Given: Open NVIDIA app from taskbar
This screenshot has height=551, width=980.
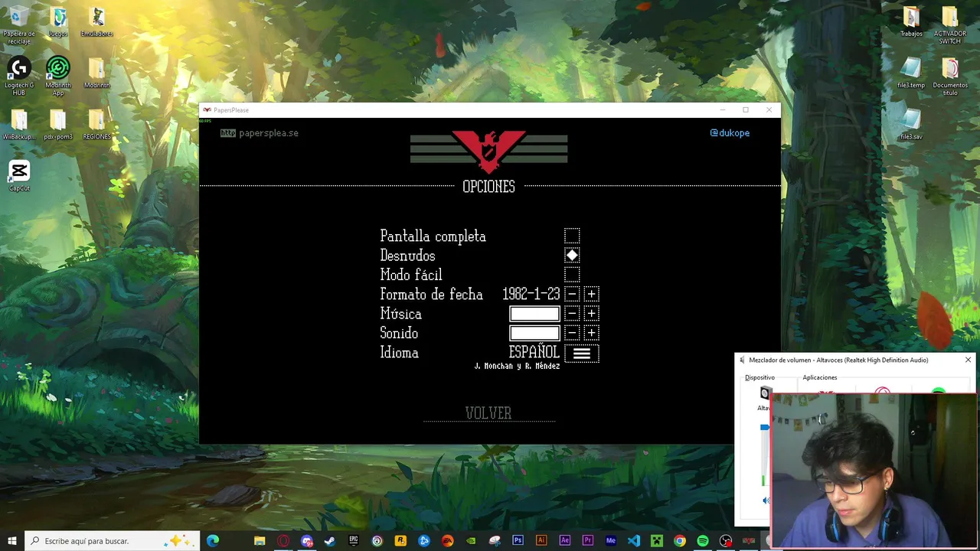Looking at the screenshot, I should click(x=471, y=541).
